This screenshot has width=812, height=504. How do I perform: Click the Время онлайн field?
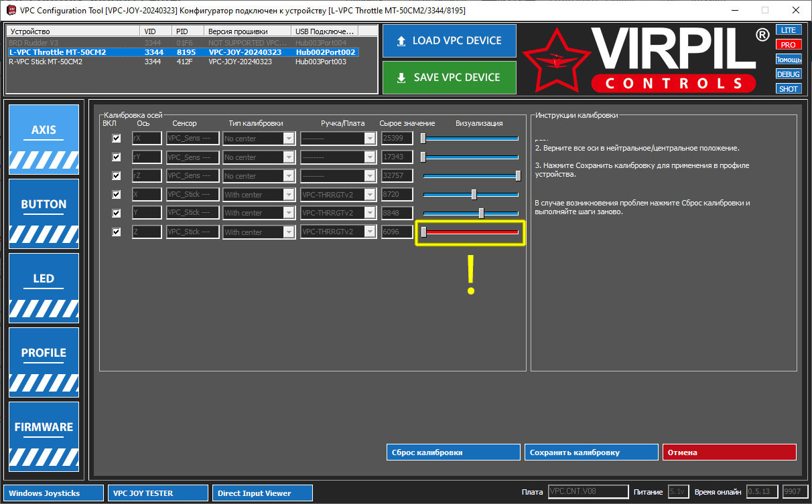click(x=763, y=492)
